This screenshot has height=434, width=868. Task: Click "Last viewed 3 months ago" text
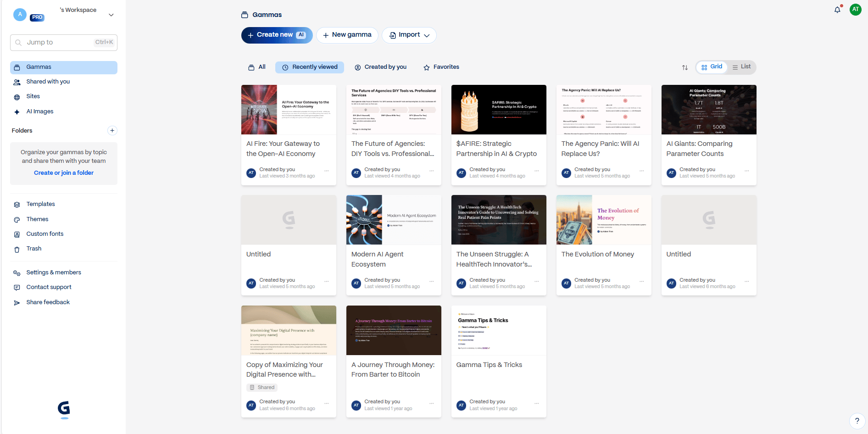287,176
